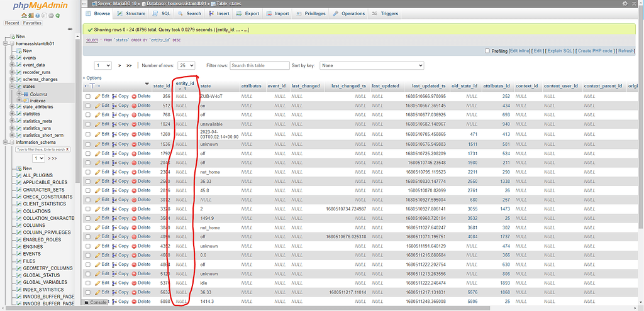Open the settings gear icon in sidebar
This screenshot has width=644, height=311.
52,15
